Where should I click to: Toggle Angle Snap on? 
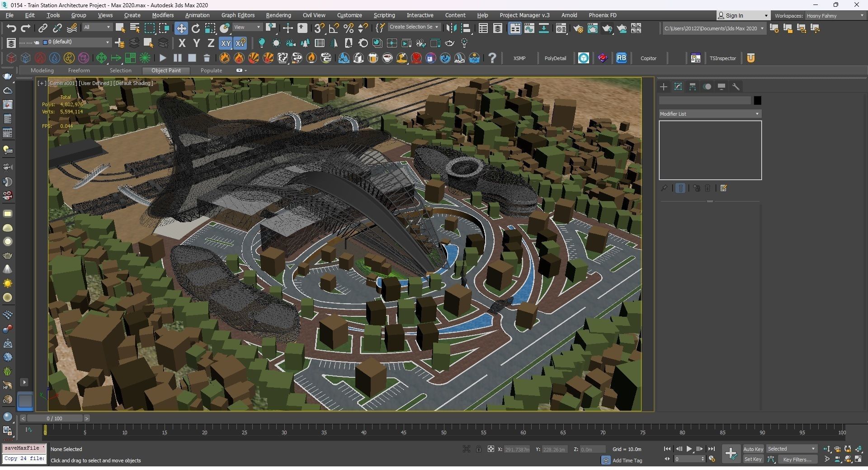(x=334, y=28)
